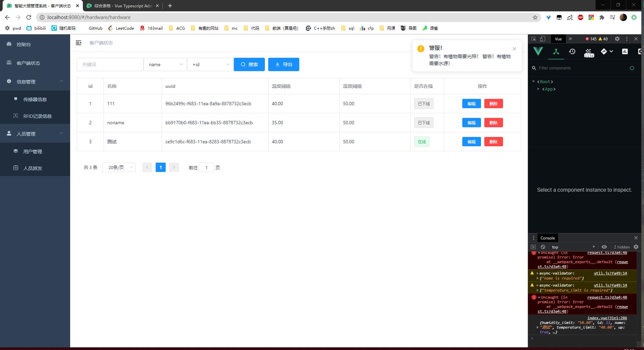
Task: Open the Chrome profile avatar
Action: [623, 17]
